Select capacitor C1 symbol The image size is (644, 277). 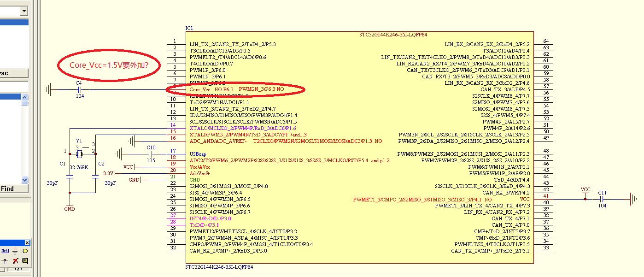[x=70, y=176]
